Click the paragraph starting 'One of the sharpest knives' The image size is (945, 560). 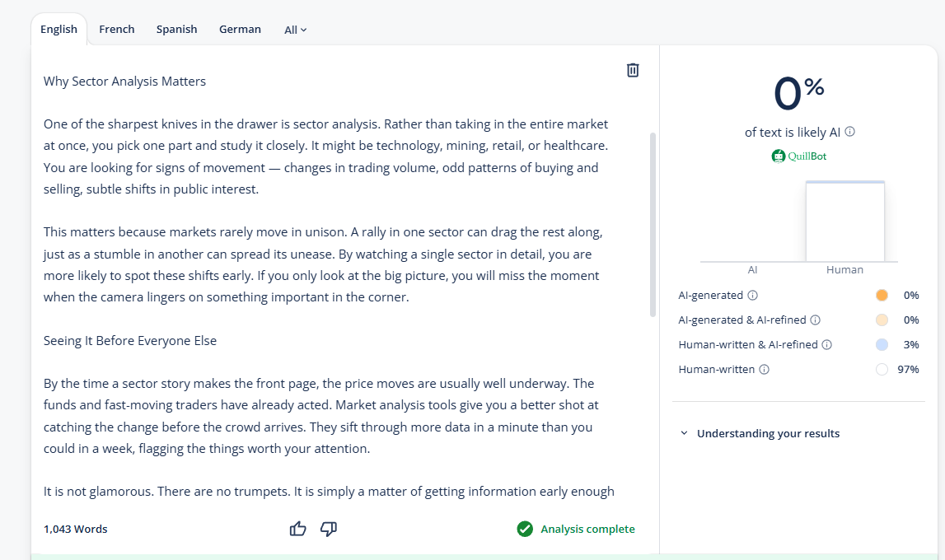click(x=326, y=156)
